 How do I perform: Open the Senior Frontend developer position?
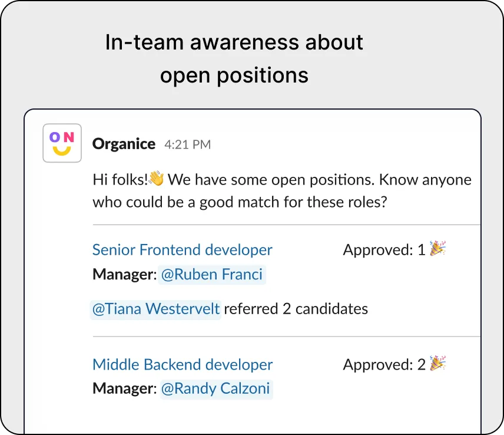182,250
